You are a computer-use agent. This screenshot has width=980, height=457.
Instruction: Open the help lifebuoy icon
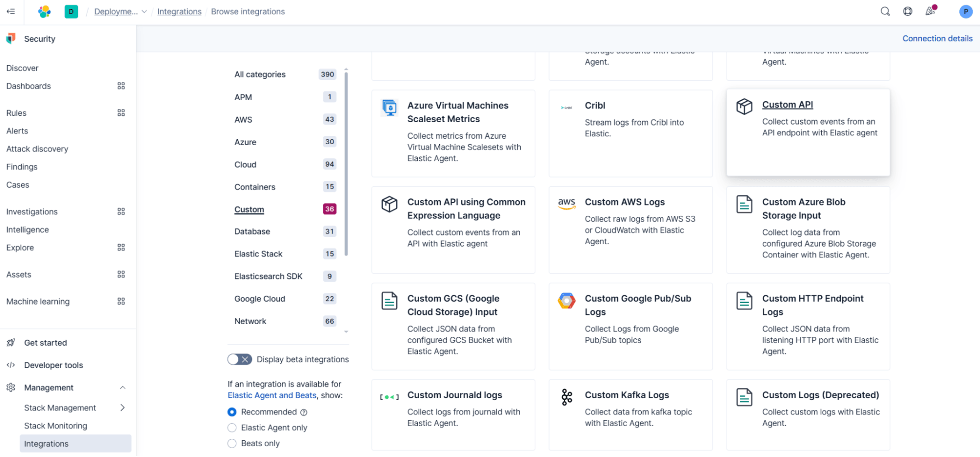click(x=907, y=11)
